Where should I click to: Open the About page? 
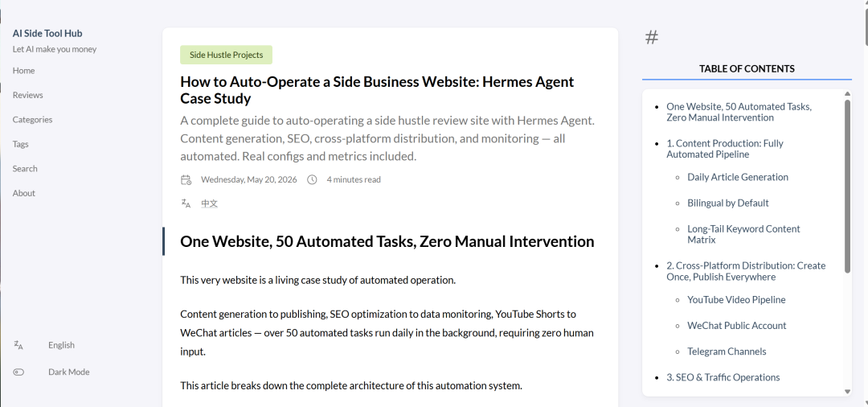coord(24,193)
